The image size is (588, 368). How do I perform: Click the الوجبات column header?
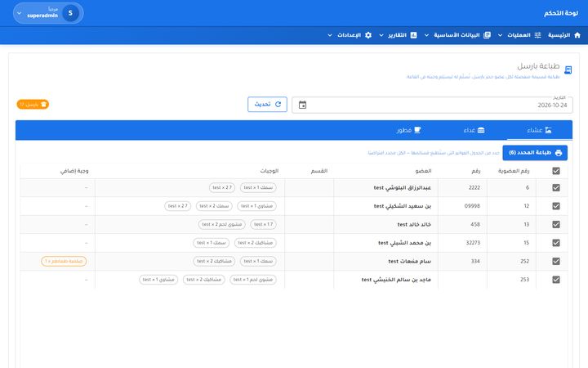coord(269,171)
